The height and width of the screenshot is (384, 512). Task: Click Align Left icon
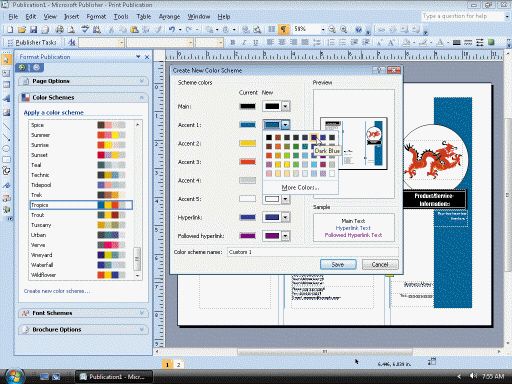click(x=270, y=42)
